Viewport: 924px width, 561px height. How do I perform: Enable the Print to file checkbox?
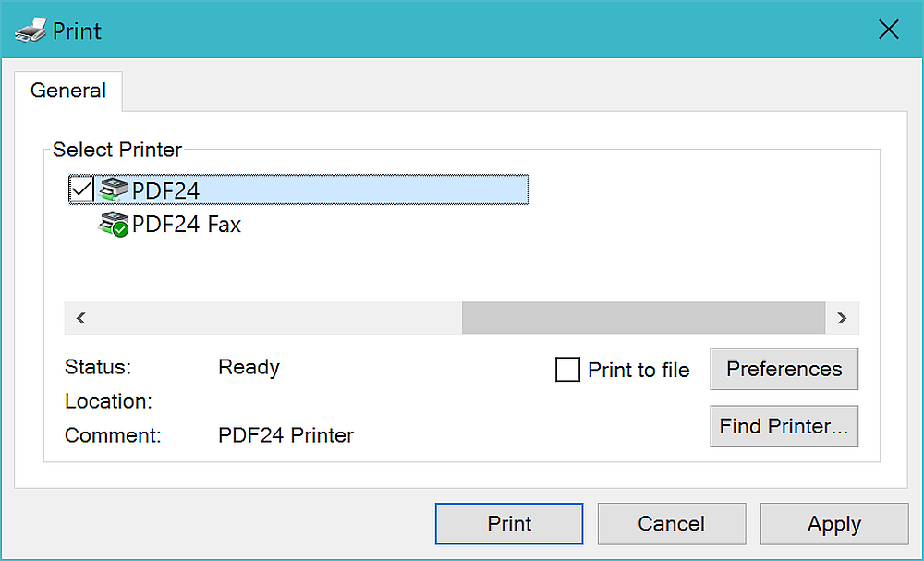pos(567,370)
